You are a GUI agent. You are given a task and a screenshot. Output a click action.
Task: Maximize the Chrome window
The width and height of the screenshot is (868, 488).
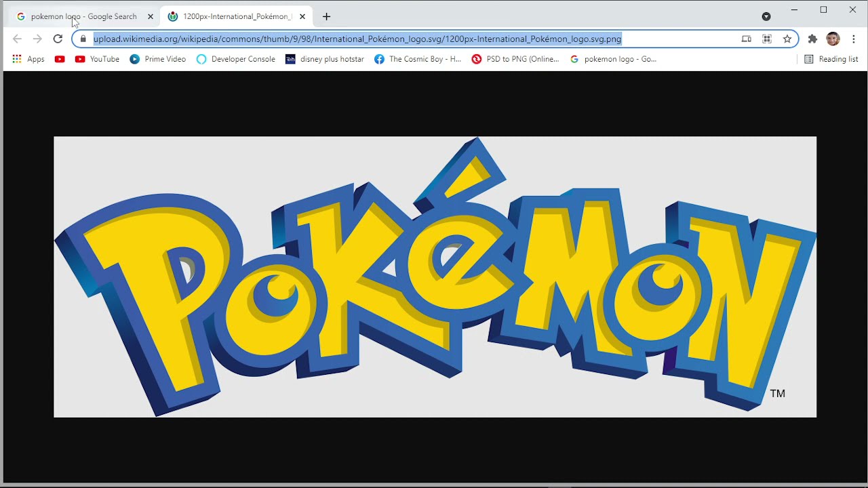pos(823,9)
